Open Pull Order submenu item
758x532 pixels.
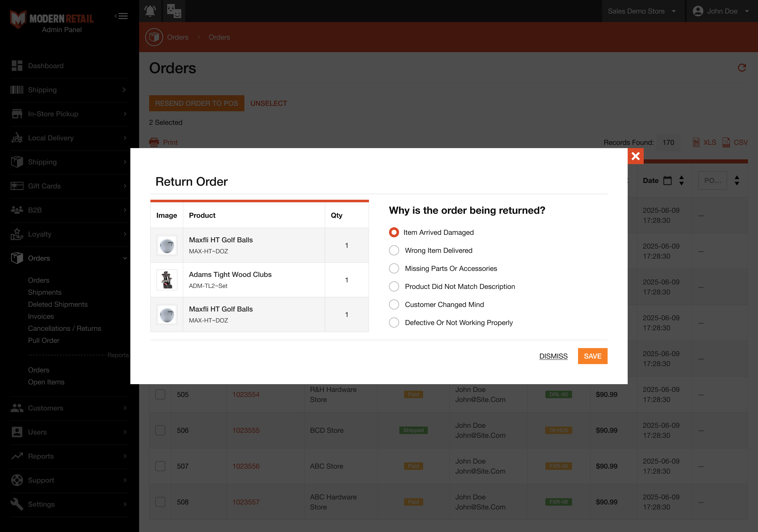click(x=44, y=340)
